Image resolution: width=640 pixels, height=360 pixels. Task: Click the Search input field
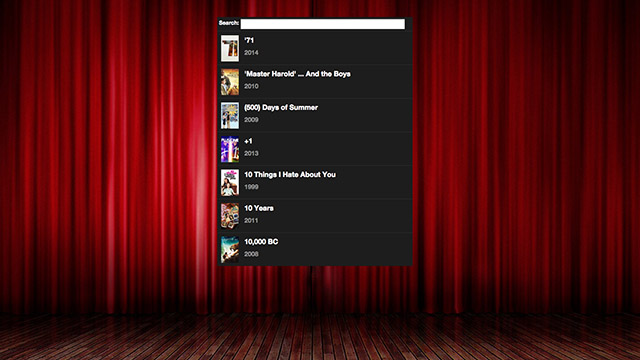(323, 24)
